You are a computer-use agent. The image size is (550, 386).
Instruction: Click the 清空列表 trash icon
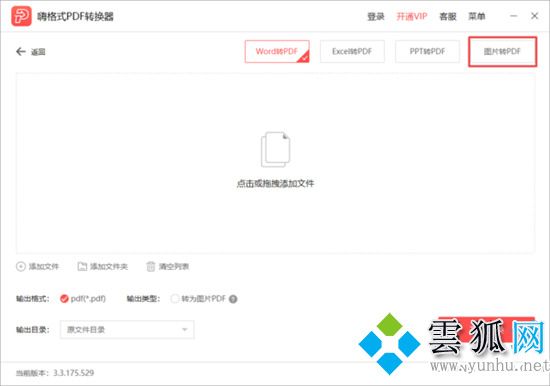pyautogui.click(x=150, y=267)
